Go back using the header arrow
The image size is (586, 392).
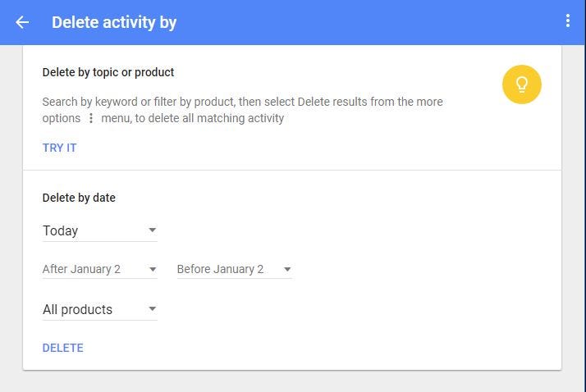coord(22,22)
